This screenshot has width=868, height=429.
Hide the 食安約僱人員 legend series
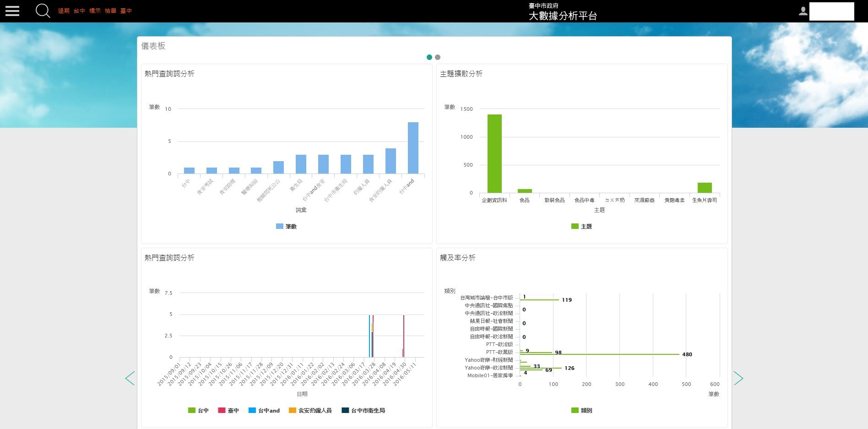pyautogui.click(x=310, y=410)
